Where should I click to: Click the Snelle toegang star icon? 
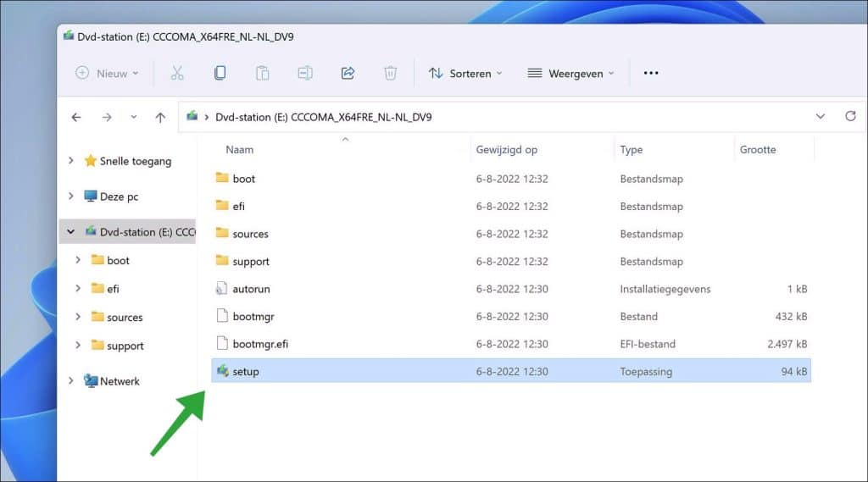tap(90, 160)
